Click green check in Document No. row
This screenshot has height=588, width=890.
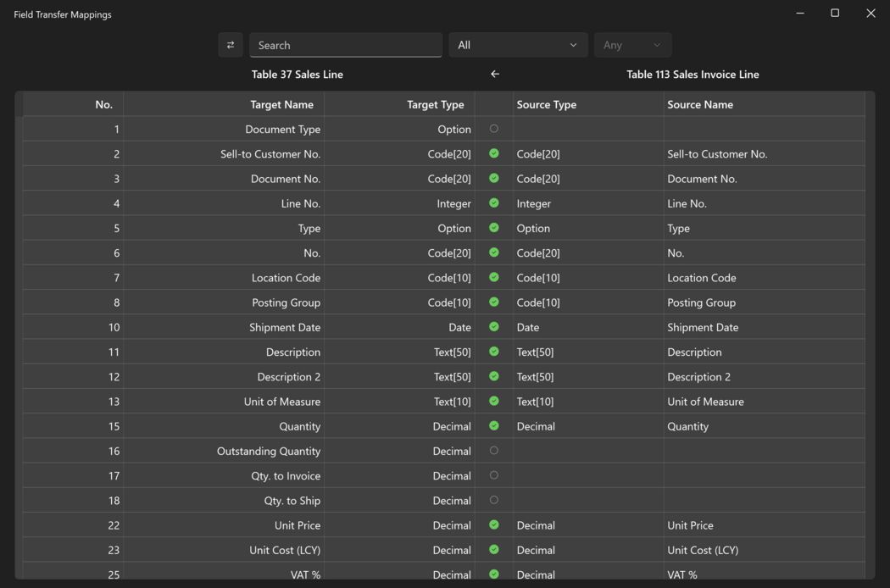pos(494,178)
